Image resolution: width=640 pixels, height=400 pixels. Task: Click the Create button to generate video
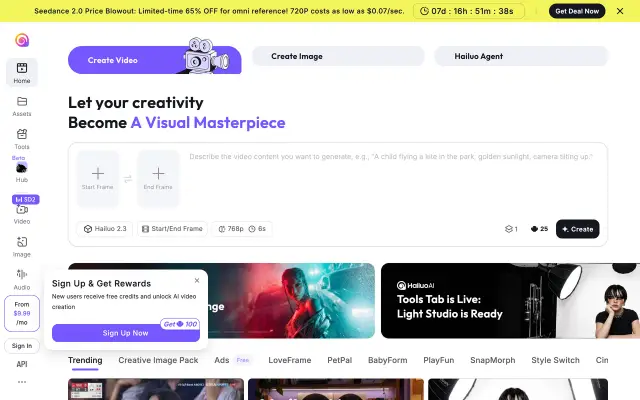click(x=577, y=229)
